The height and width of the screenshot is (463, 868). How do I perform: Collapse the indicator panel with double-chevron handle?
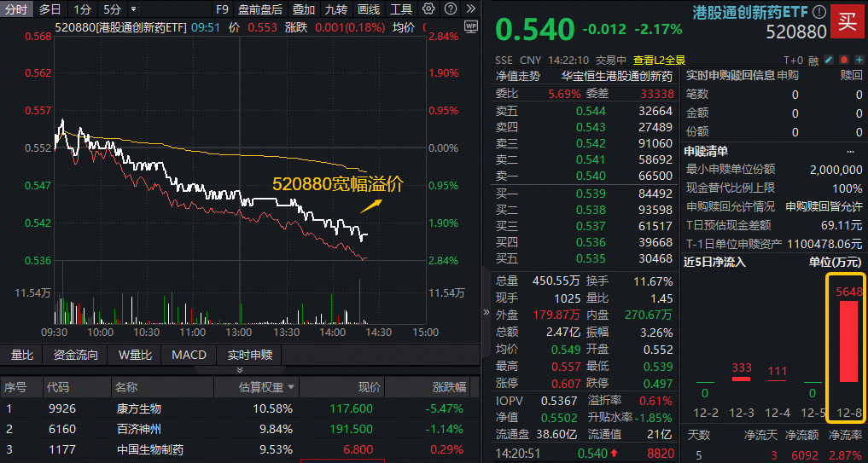[239, 370]
